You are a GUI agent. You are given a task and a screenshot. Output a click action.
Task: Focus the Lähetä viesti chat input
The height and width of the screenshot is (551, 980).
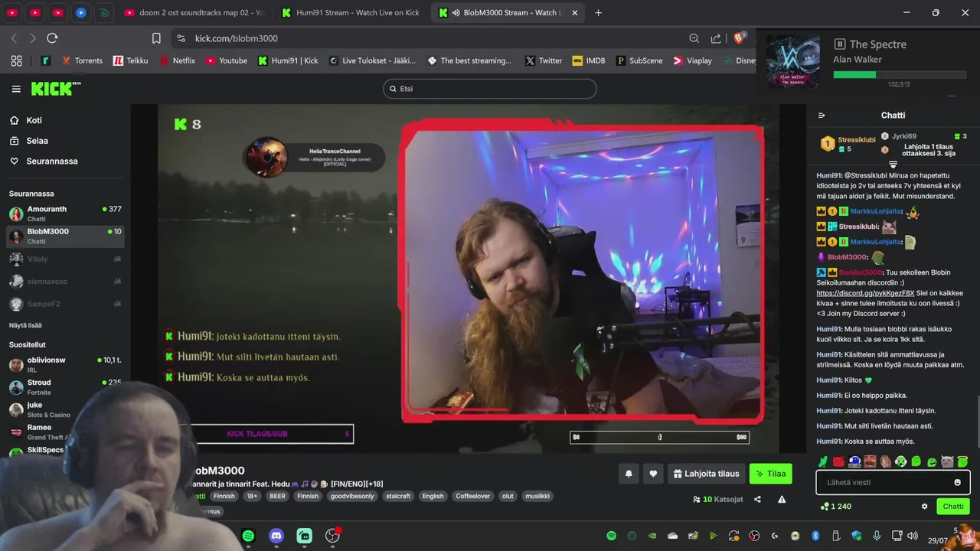pyautogui.click(x=893, y=482)
